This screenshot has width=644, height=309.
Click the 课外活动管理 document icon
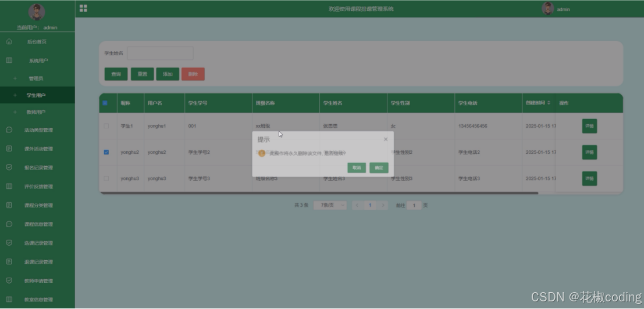[9, 149]
